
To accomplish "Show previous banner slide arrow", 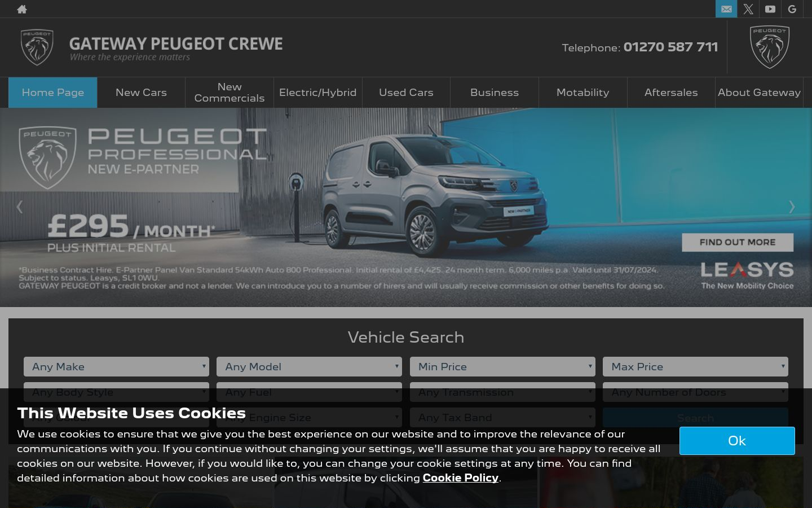I will coord(20,207).
